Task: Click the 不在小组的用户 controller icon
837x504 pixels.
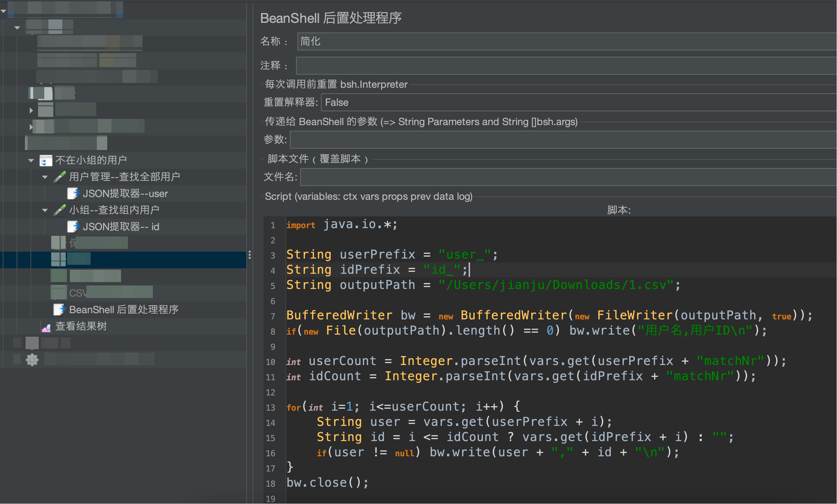Action: (46, 160)
